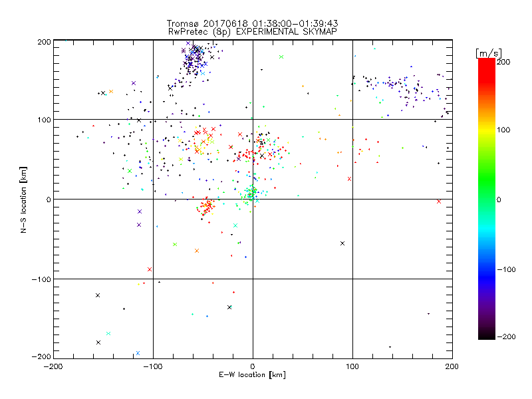The height and width of the screenshot is (399, 532).
Task: Click the colorbar tick label 200
Action: [503, 62]
